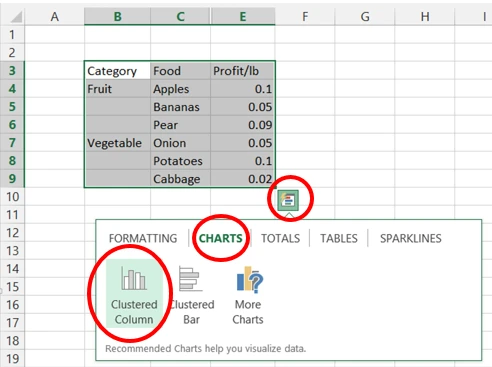Select column E header
492x367 pixels.
click(243, 16)
